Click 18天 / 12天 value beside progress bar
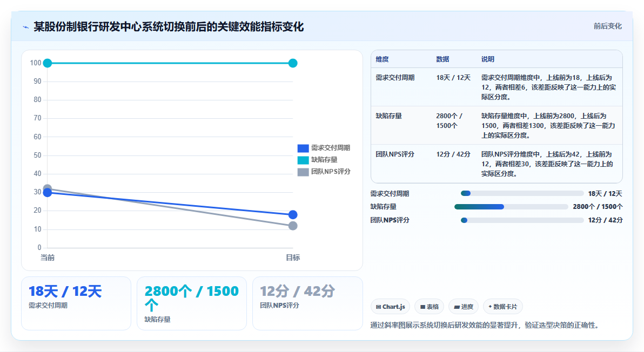 (x=605, y=194)
